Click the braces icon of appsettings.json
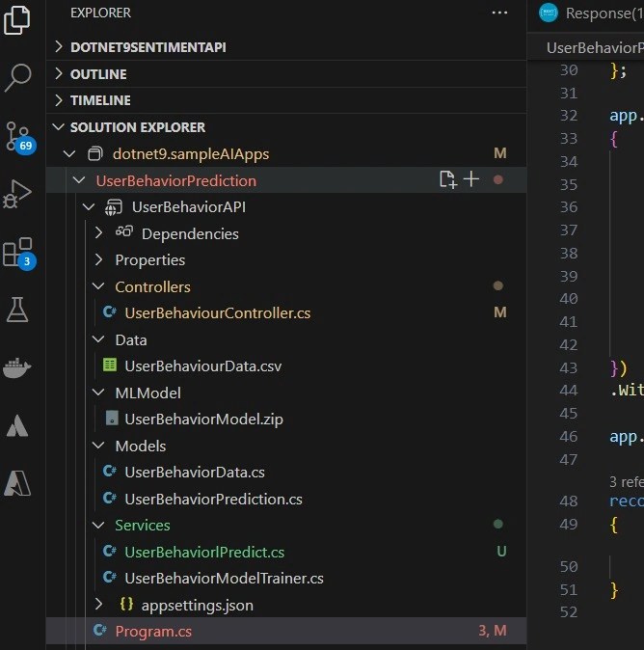The height and width of the screenshot is (650, 644). tap(126, 604)
